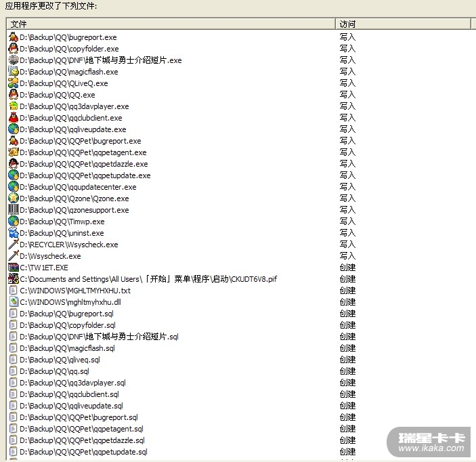Click globe icon of Timwp.exe
Viewport: 476px width, 462px height.
[x=14, y=222]
